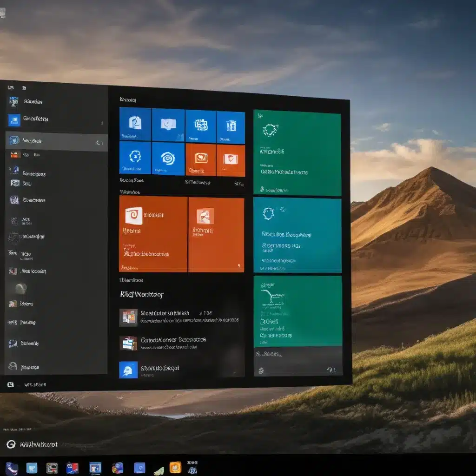Open the light-blue square icon on the taskbar
The width and height of the screenshot is (476, 476).
pos(32,468)
